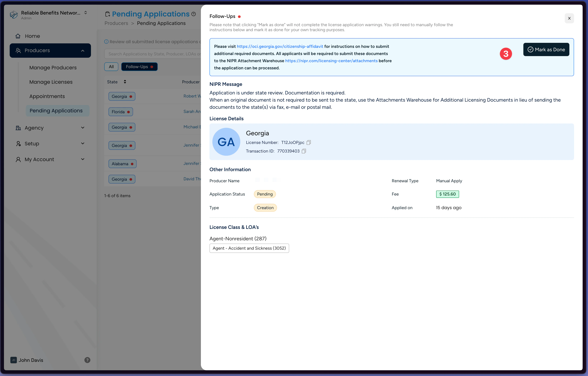Viewport: 588px width, 376px height.
Task: Expand the My Account section
Action: (83, 159)
